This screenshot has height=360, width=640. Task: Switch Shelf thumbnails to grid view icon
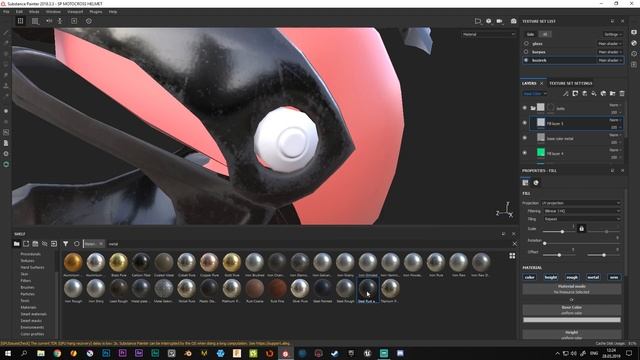click(x=512, y=256)
